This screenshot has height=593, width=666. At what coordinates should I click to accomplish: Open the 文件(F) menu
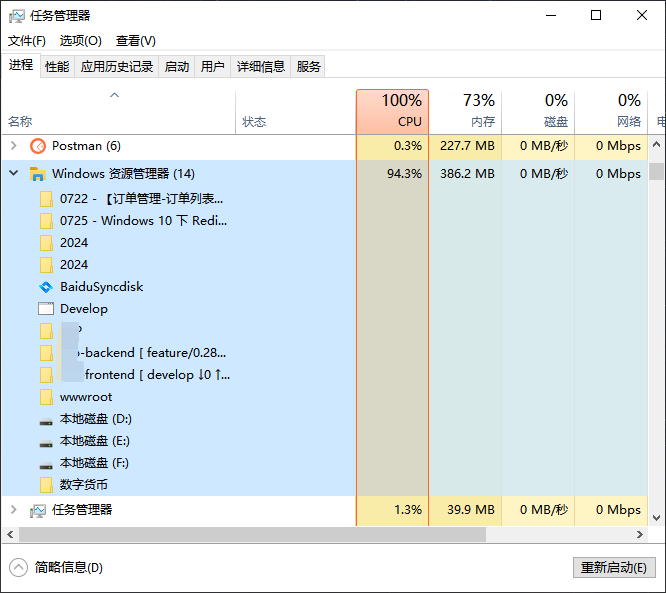(27, 41)
